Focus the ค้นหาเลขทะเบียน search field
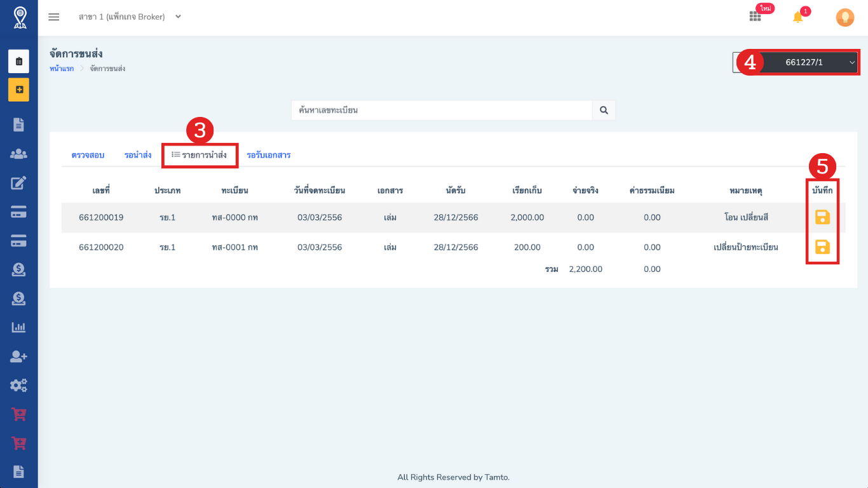 tap(442, 110)
